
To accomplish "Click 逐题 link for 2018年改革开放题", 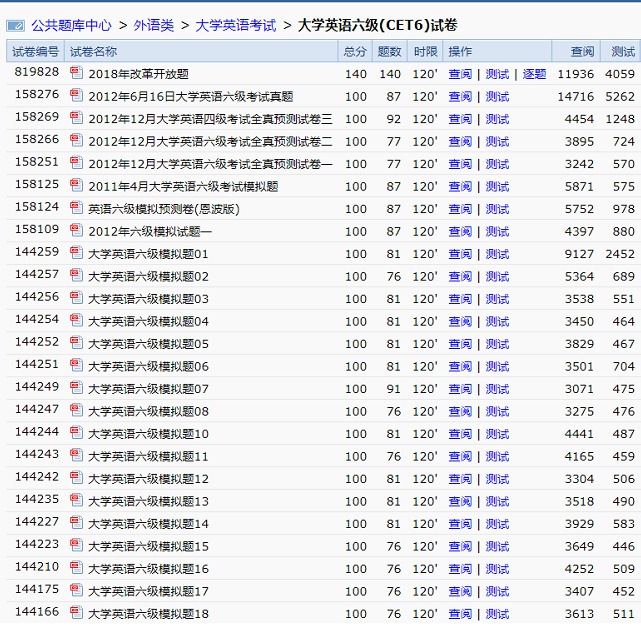I will (534, 74).
